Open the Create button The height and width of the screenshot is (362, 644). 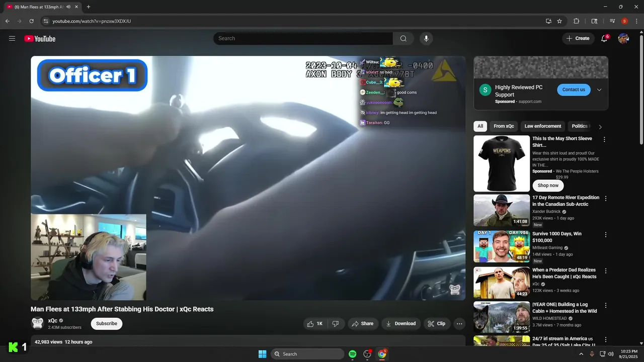tap(578, 38)
